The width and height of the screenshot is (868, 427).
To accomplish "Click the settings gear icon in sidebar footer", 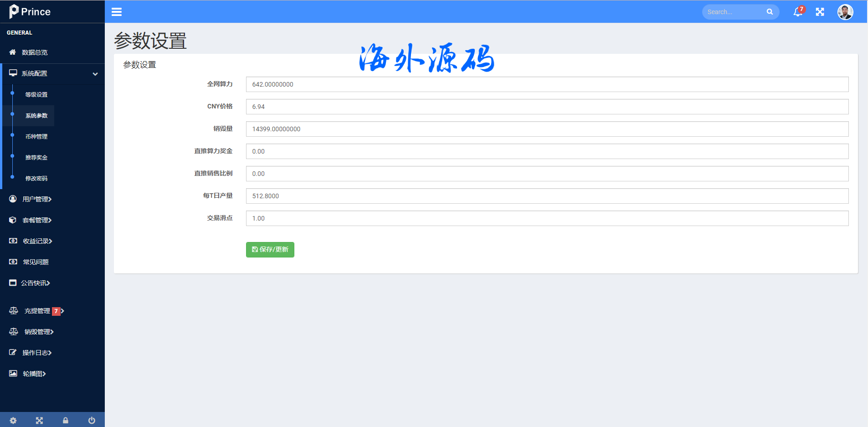I will coord(13,420).
